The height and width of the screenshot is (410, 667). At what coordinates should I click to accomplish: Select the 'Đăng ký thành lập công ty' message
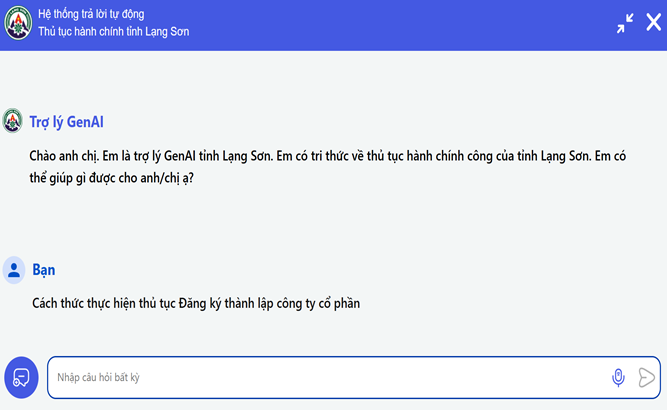(195, 303)
